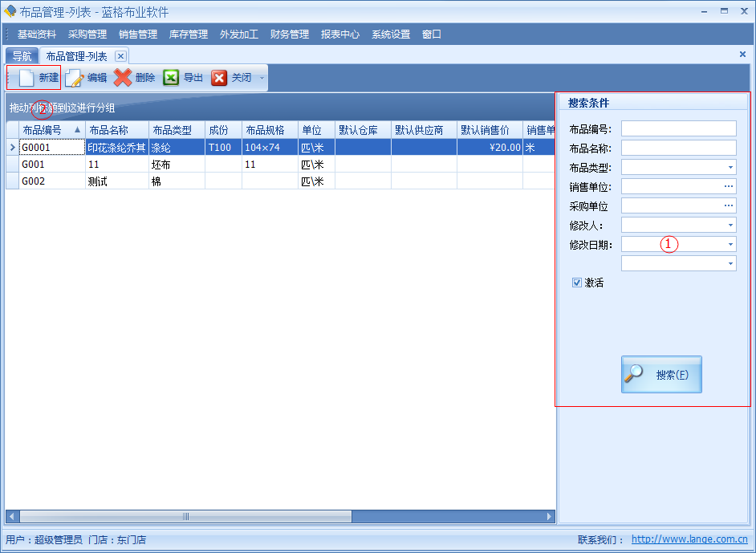Click the 搜索(F) search button
The width and height of the screenshot is (756, 553).
660,375
